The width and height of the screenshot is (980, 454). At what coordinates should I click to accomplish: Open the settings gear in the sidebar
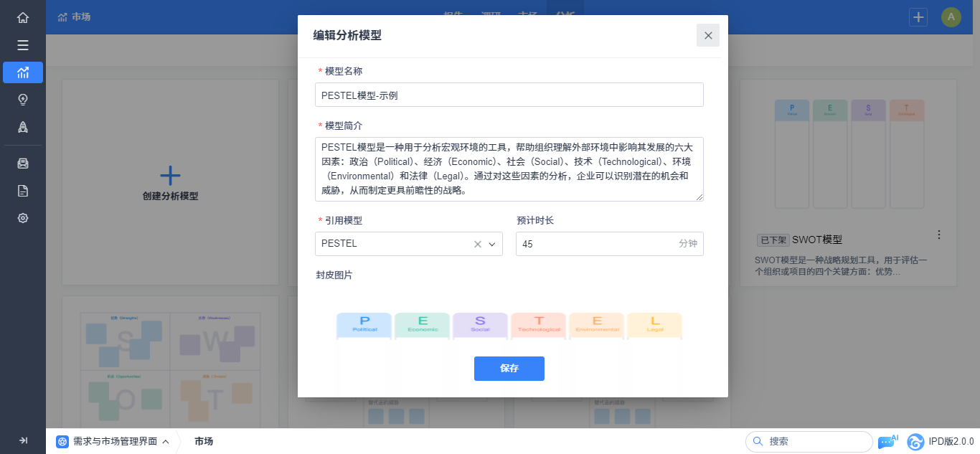23,218
